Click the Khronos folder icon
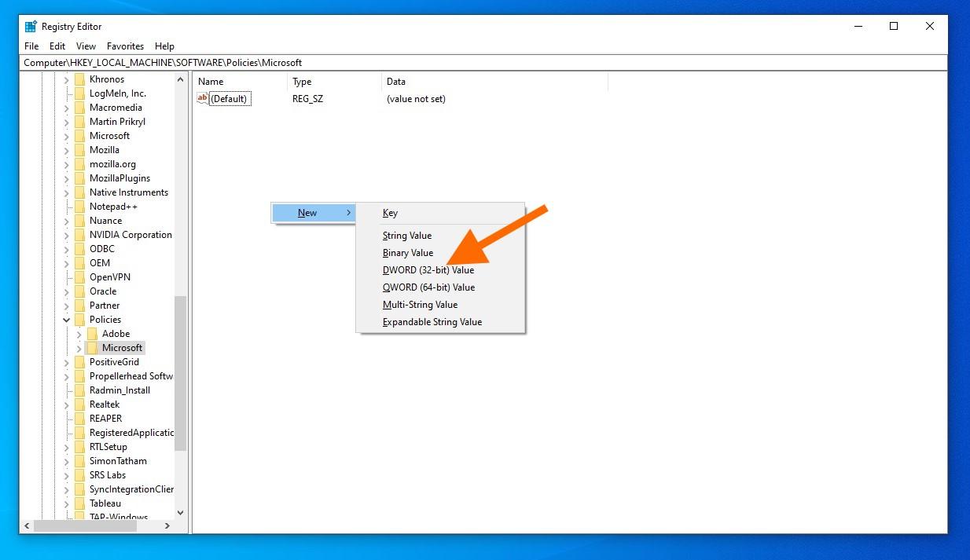 pyautogui.click(x=79, y=79)
